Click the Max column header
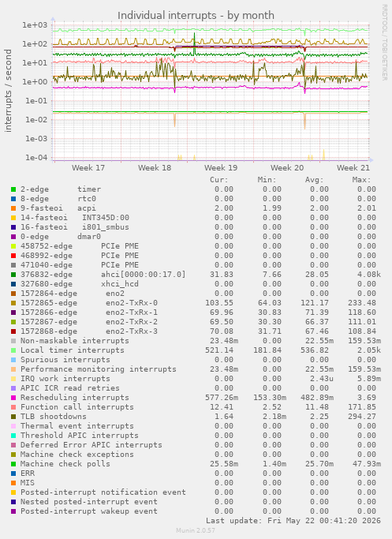 [x=361, y=180]
